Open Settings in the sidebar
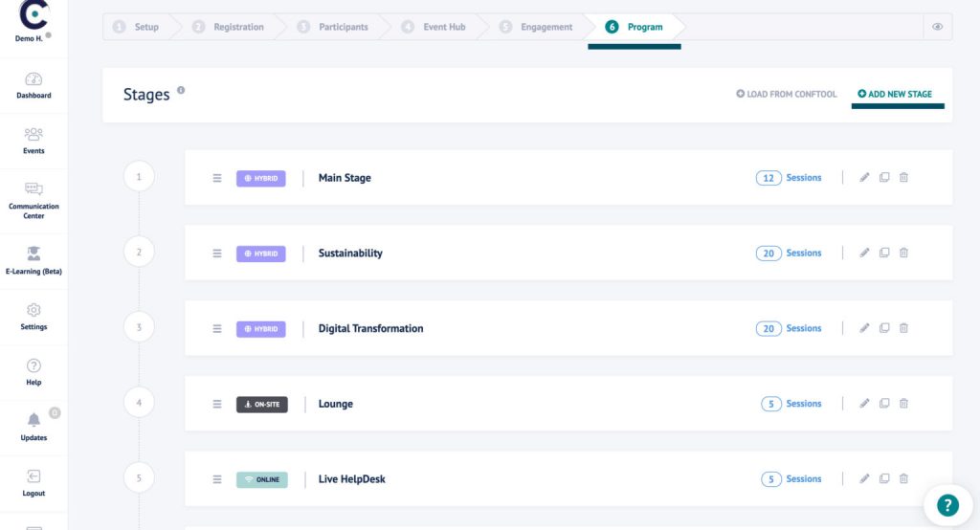 pyautogui.click(x=33, y=317)
